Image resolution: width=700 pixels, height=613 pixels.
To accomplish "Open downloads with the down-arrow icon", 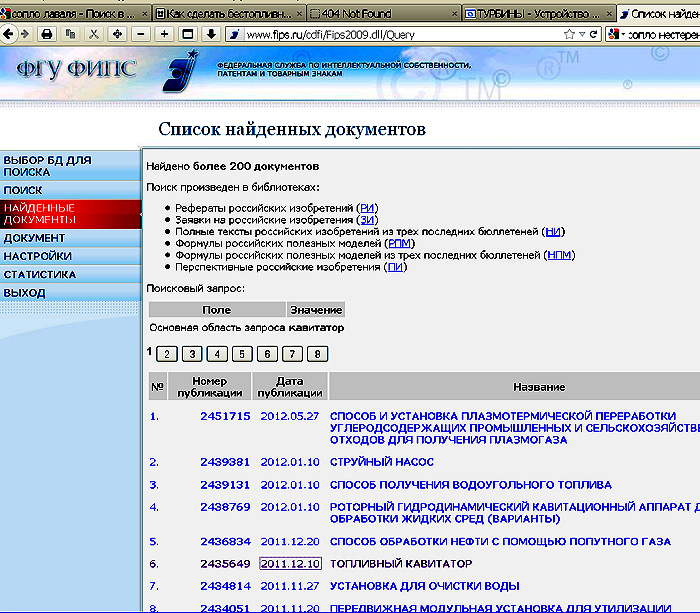I will click(x=211, y=34).
